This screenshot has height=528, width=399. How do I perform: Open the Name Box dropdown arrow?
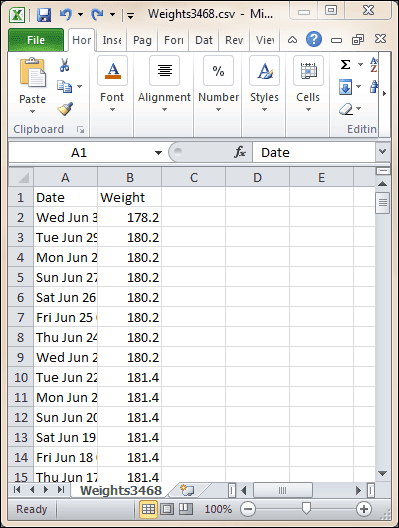(158, 153)
